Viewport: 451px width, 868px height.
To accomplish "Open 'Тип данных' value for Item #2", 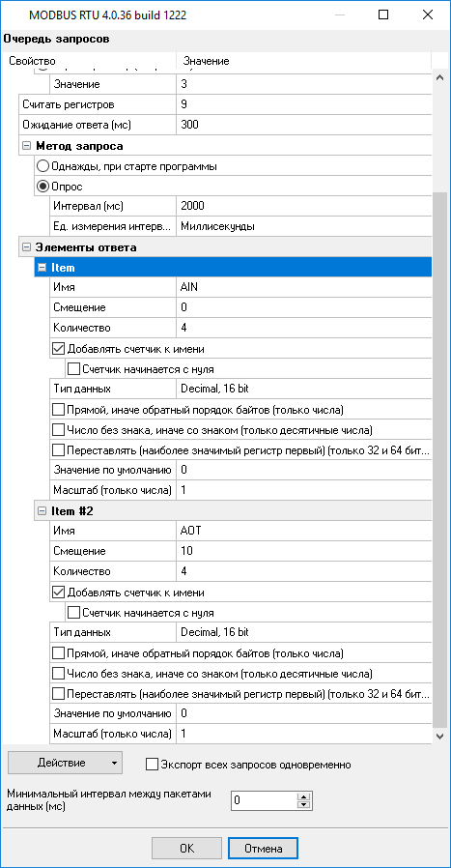I will (303, 632).
